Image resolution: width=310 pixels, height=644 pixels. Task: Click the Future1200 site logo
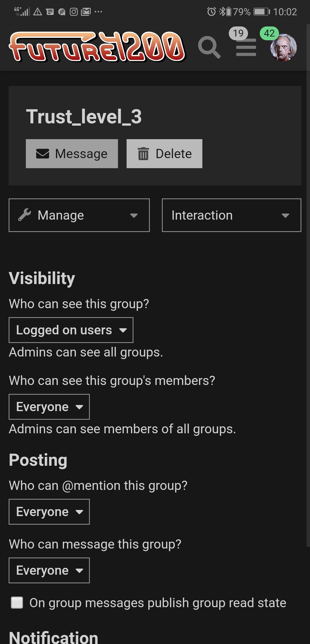point(97,47)
